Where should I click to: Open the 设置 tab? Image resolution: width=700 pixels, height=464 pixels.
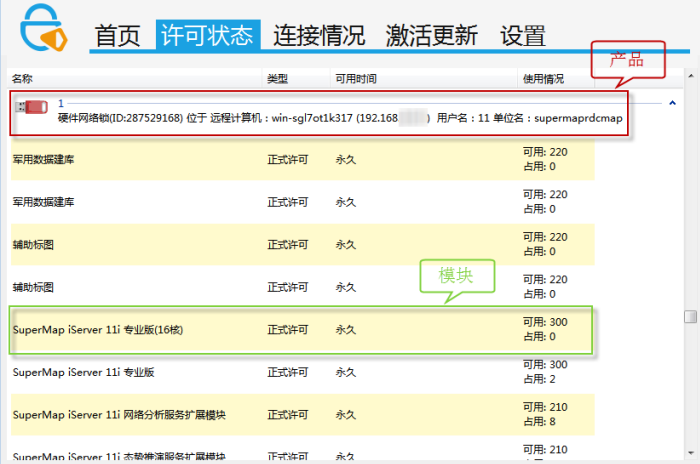point(523,36)
